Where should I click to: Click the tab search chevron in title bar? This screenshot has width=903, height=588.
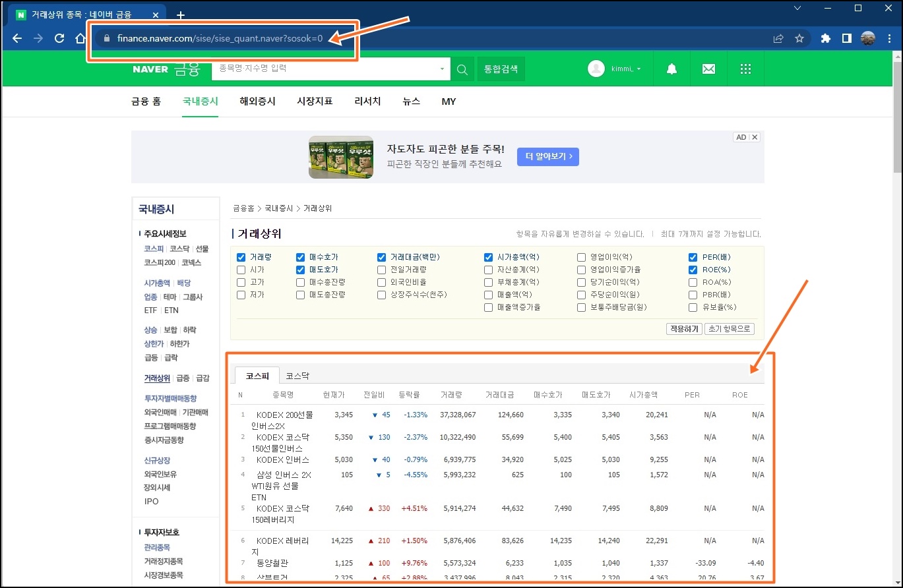797,9
